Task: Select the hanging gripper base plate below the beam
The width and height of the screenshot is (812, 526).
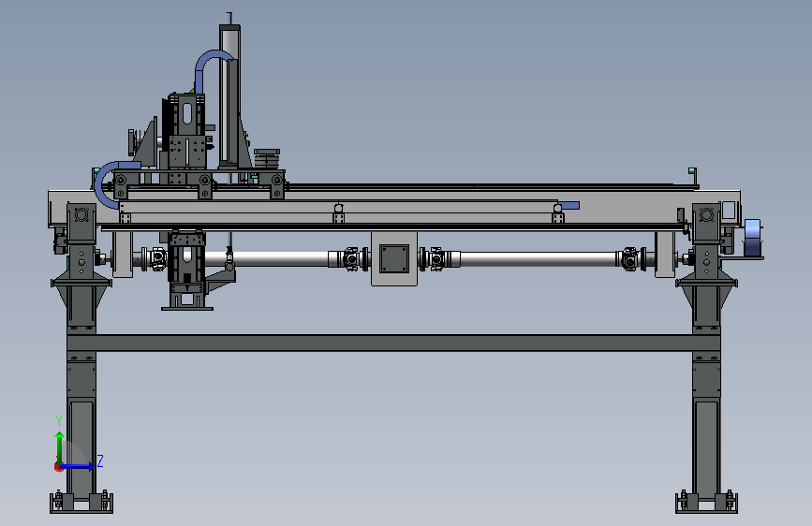Action: [187, 309]
